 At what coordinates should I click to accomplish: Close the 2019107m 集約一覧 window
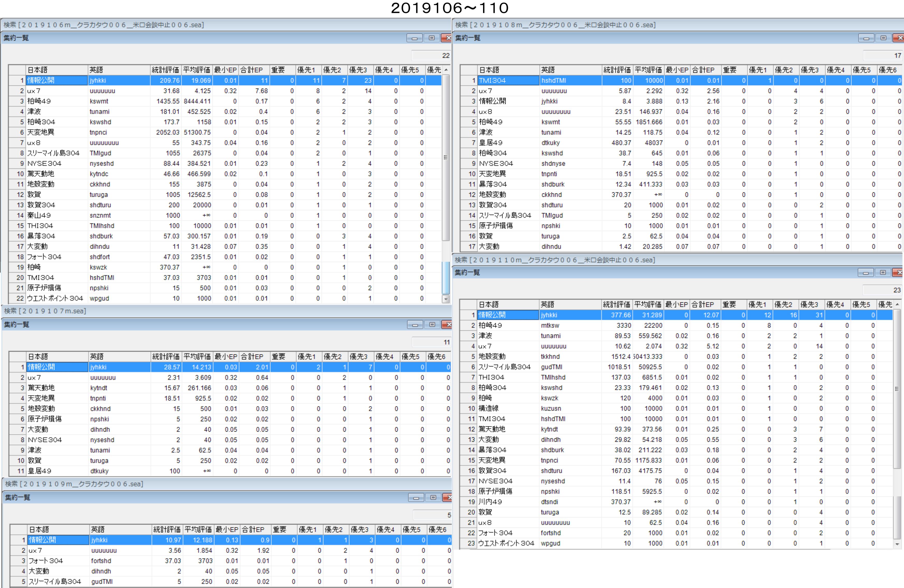[448, 325]
